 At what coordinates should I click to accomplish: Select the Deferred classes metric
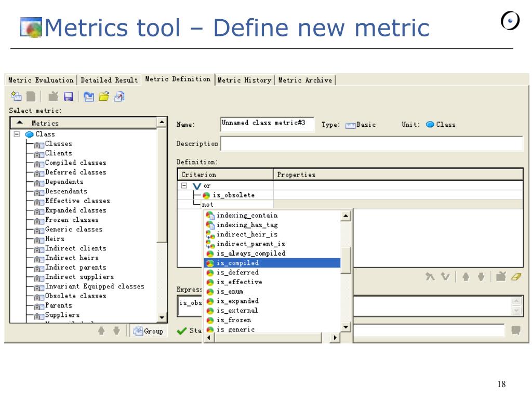tap(75, 172)
